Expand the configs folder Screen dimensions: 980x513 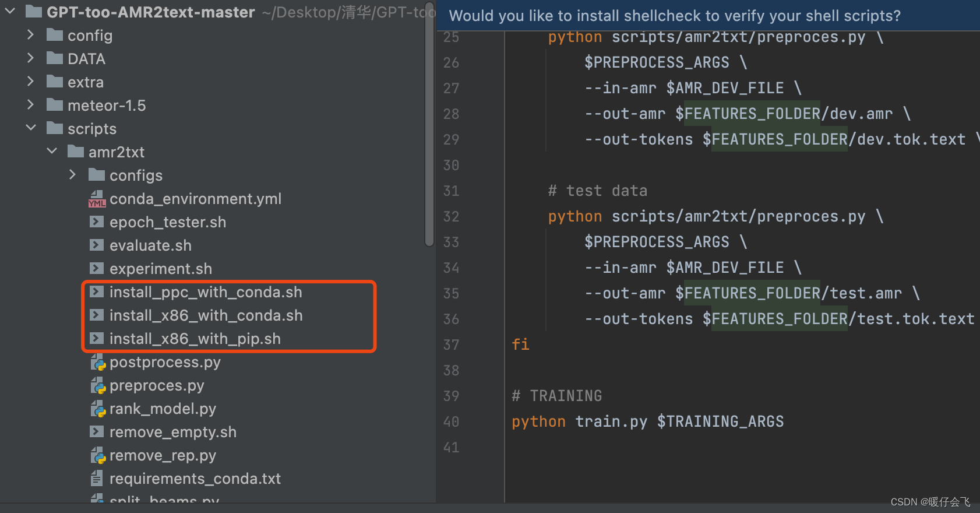72,175
